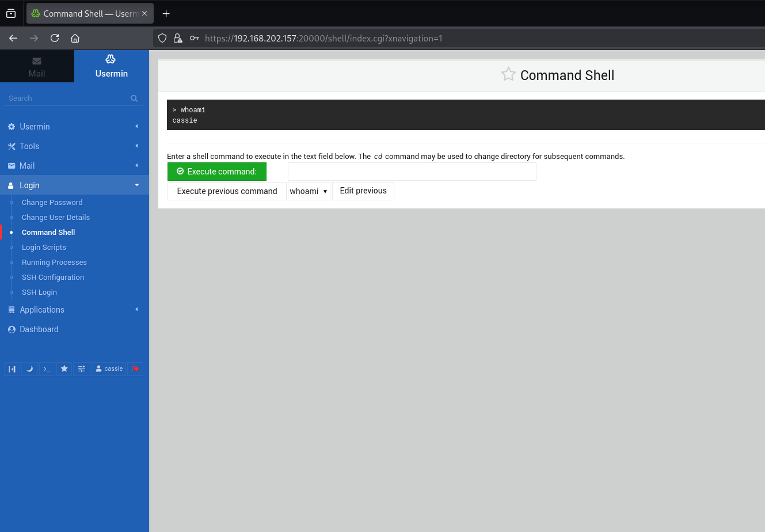
Task: Open Login Scripts page
Action: pyautogui.click(x=44, y=248)
